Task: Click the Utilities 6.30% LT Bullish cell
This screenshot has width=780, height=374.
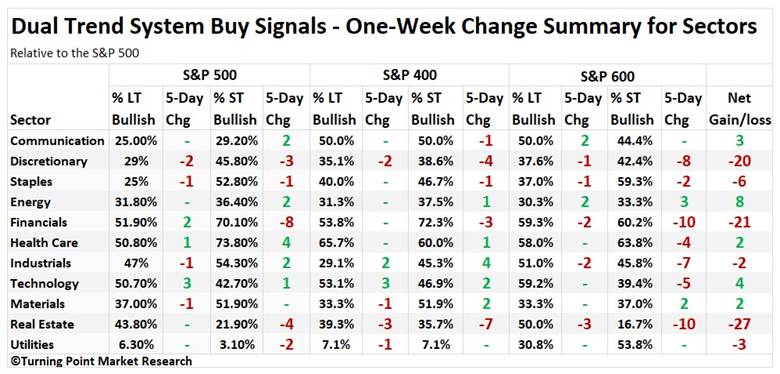Action: (135, 345)
